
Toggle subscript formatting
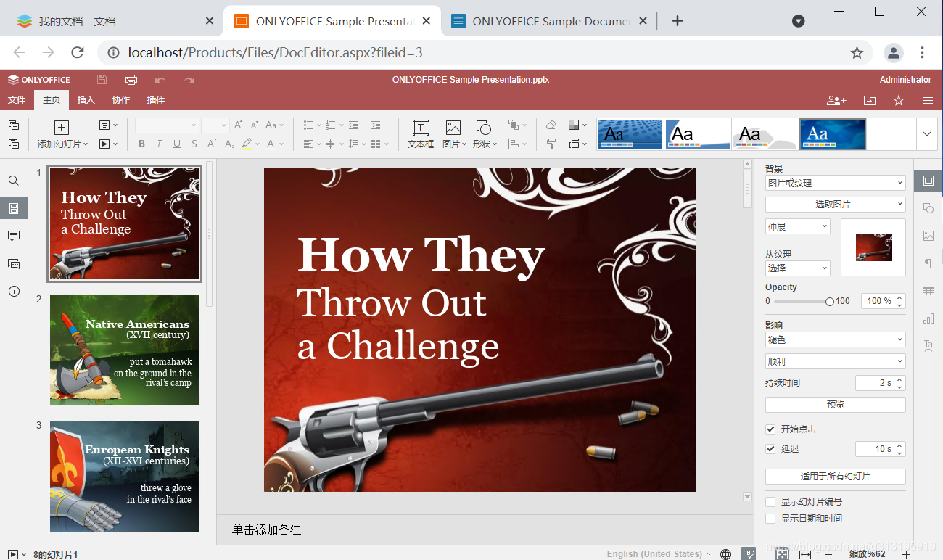click(x=229, y=144)
